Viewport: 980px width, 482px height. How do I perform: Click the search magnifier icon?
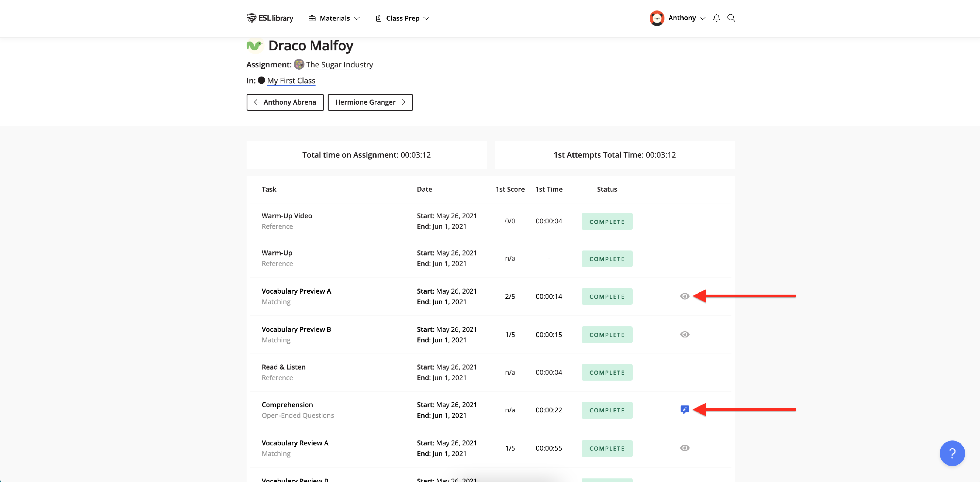(731, 18)
